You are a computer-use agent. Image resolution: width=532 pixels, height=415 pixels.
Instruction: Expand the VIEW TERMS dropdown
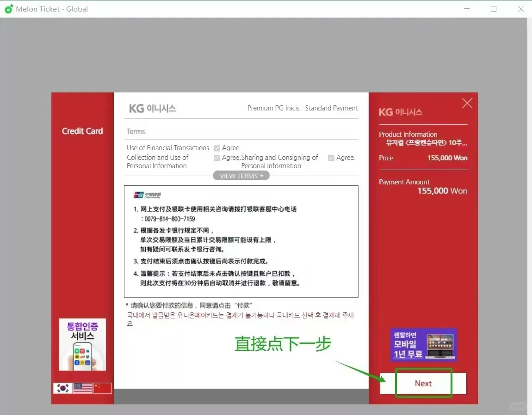pos(241,175)
